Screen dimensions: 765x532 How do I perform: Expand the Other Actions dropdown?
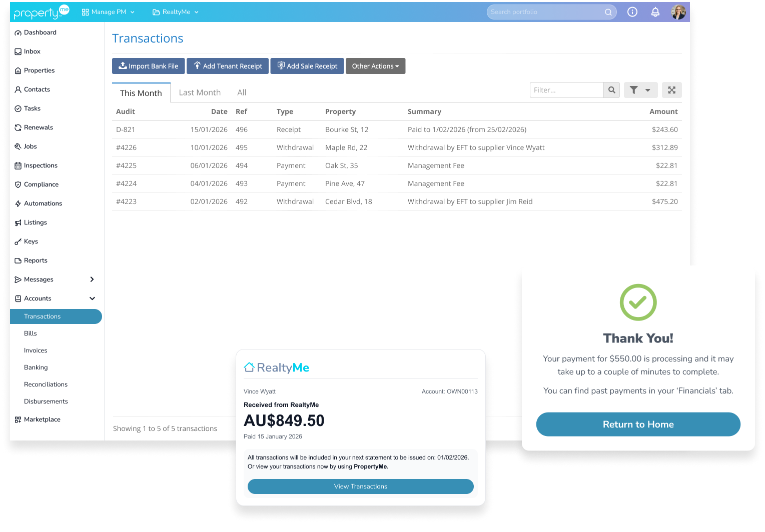click(375, 65)
